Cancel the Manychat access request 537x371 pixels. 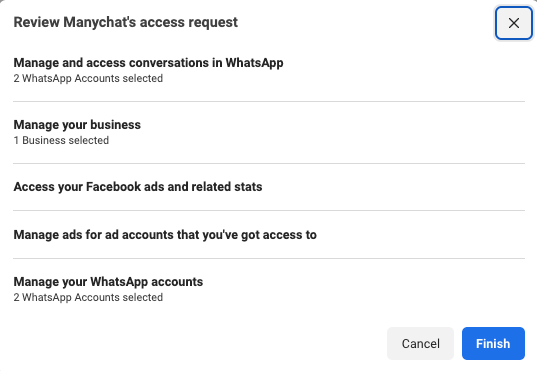click(x=420, y=343)
